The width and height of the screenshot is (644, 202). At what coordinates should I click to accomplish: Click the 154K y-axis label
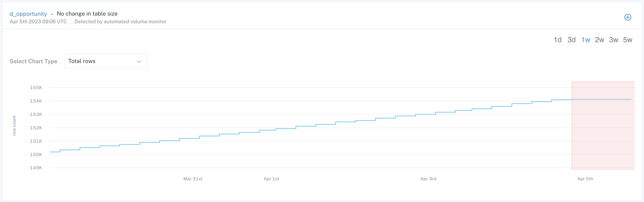click(36, 101)
